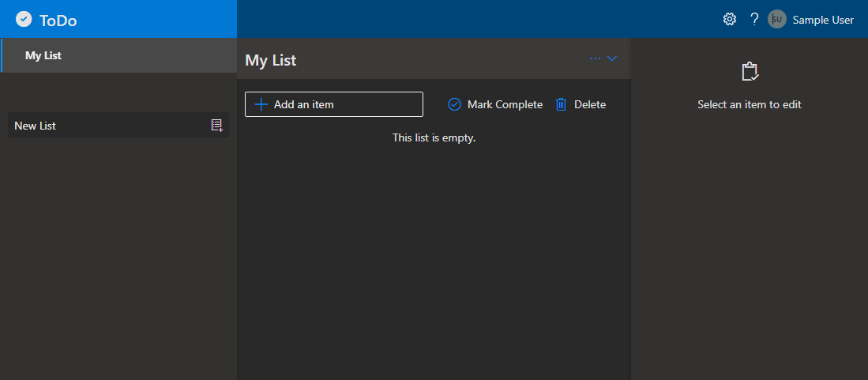Click the Add an item field
Screen dimensions: 868x380
334,104
